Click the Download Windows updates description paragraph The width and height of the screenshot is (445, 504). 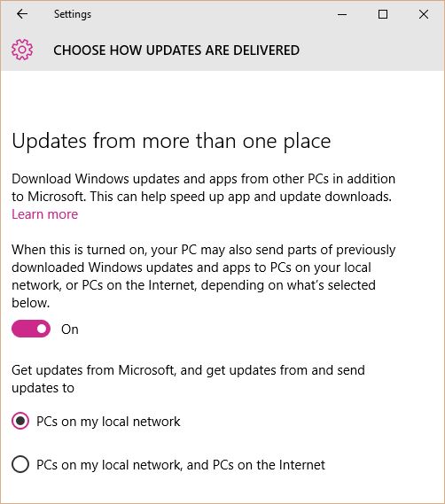click(203, 188)
